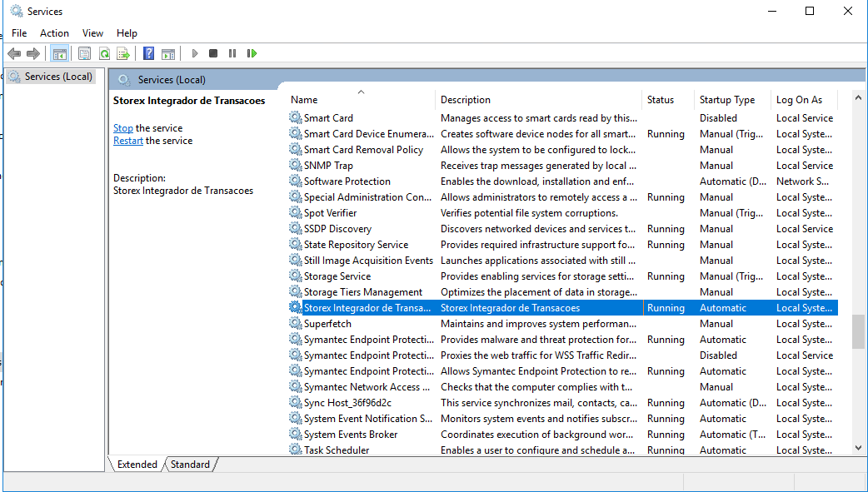Click the vertical scrollbar thumb
Image resolution: width=868 pixels, height=492 pixels.
pyautogui.click(x=858, y=331)
